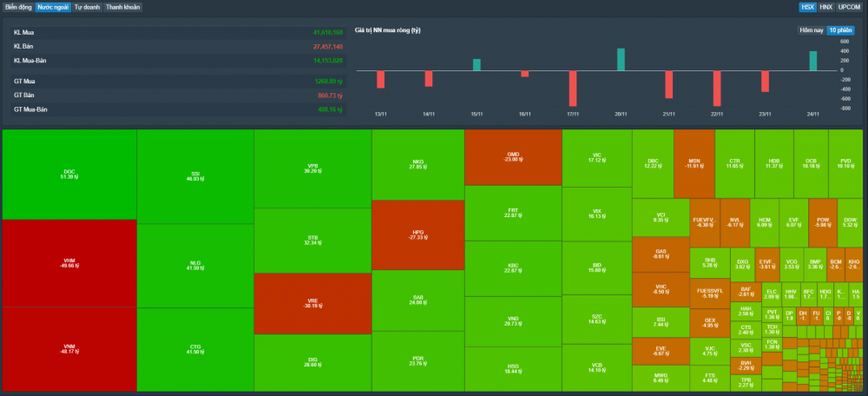
Task: Click the VRE -30.19 tỷ tile
Action: pyautogui.click(x=312, y=303)
